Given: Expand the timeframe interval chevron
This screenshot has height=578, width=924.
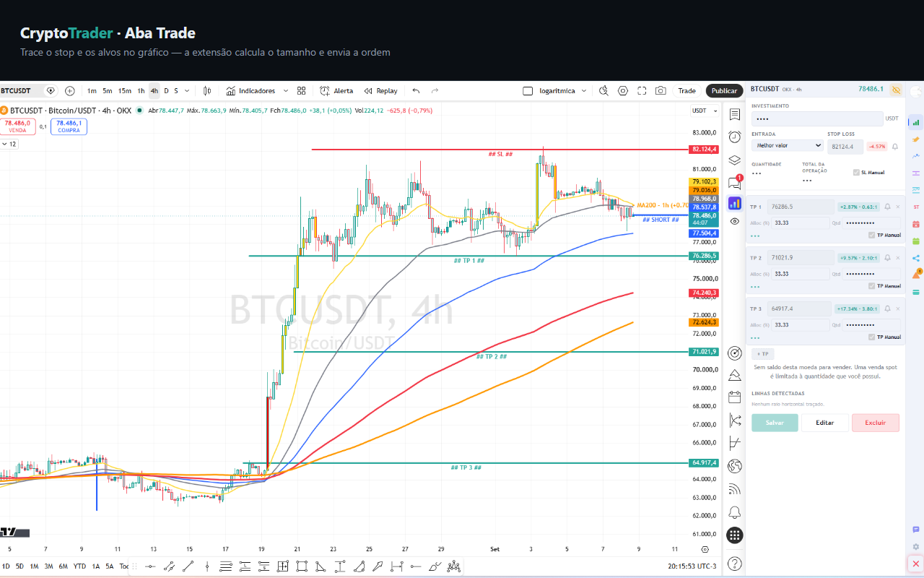Looking at the screenshot, I should (187, 91).
